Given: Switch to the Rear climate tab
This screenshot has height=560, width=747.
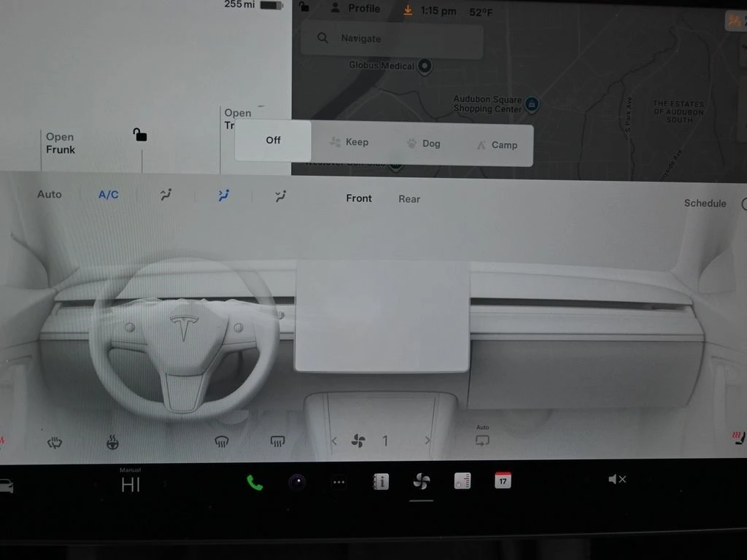Looking at the screenshot, I should point(409,199).
